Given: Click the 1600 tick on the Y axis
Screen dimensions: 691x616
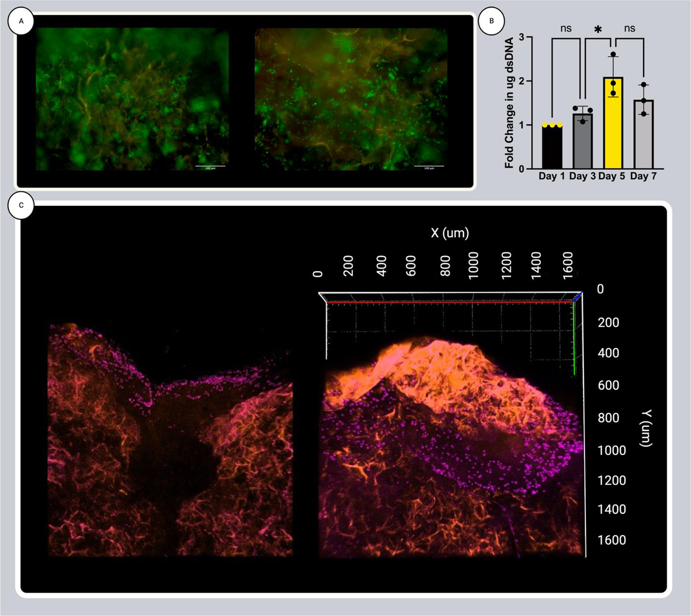Looking at the screenshot, I should click(612, 540).
